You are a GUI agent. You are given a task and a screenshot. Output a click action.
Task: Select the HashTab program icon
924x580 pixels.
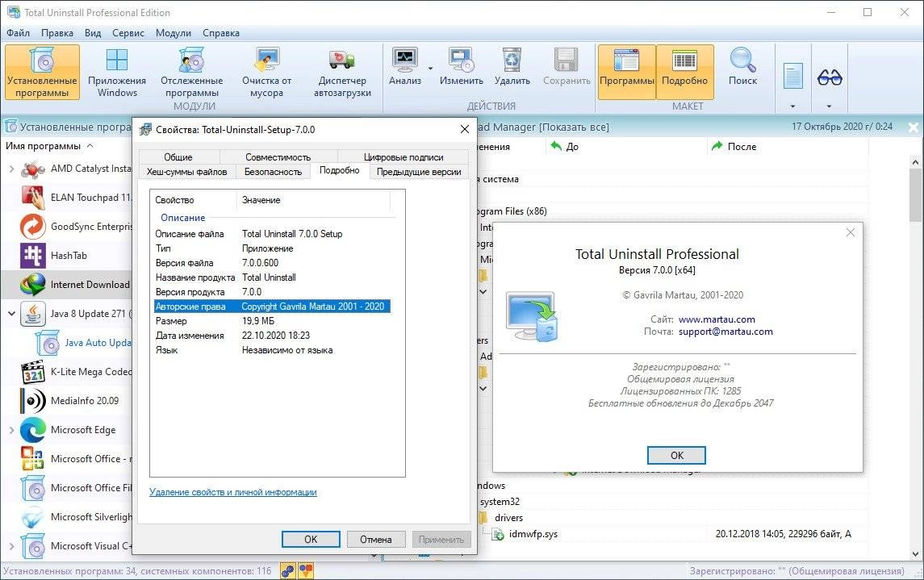(33, 256)
